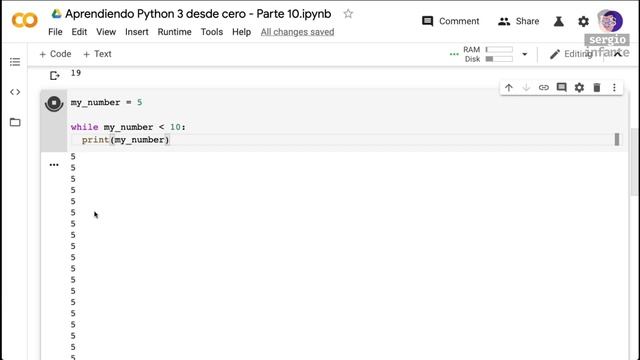Stop the running cell execution

[54, 103]
